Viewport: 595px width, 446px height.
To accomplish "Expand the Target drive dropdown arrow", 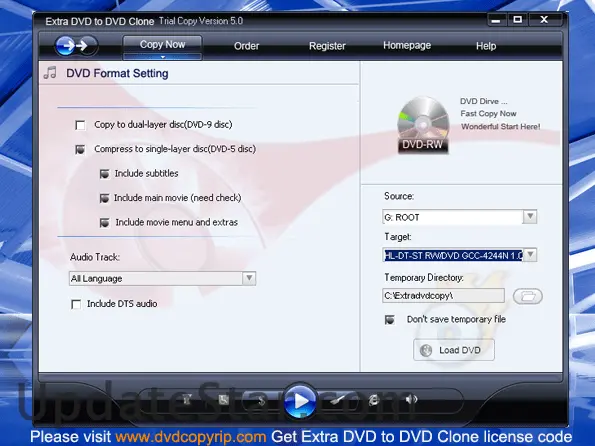I will (x=530, y=255).
